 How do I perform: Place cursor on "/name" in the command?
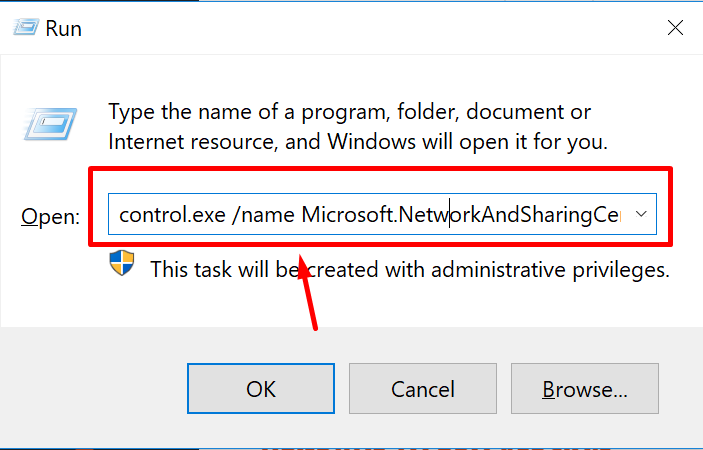(x=263, y=215)
